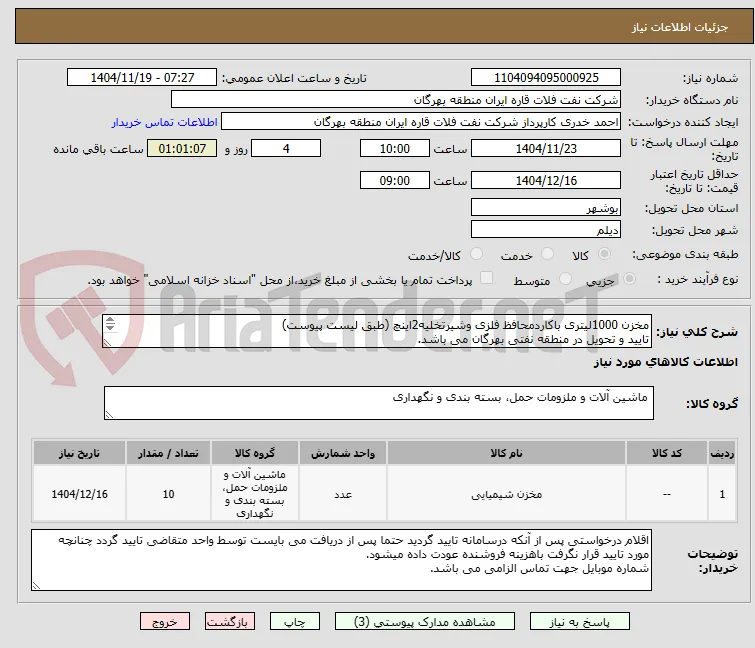
Task: Click the گروه کالا table column header
Action: click(255, 453)
